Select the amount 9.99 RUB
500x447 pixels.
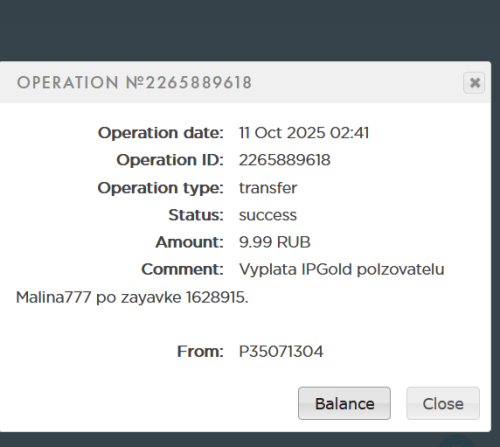point(275,242)
